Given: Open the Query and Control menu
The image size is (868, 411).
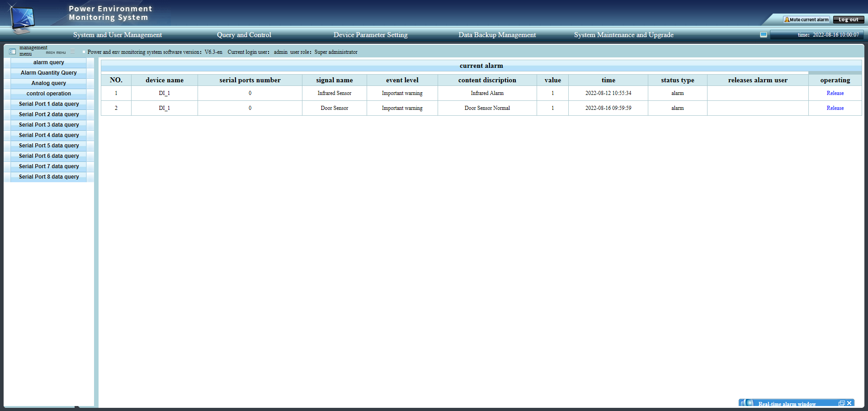Looking at the screenshot, I should coord(244,35).
